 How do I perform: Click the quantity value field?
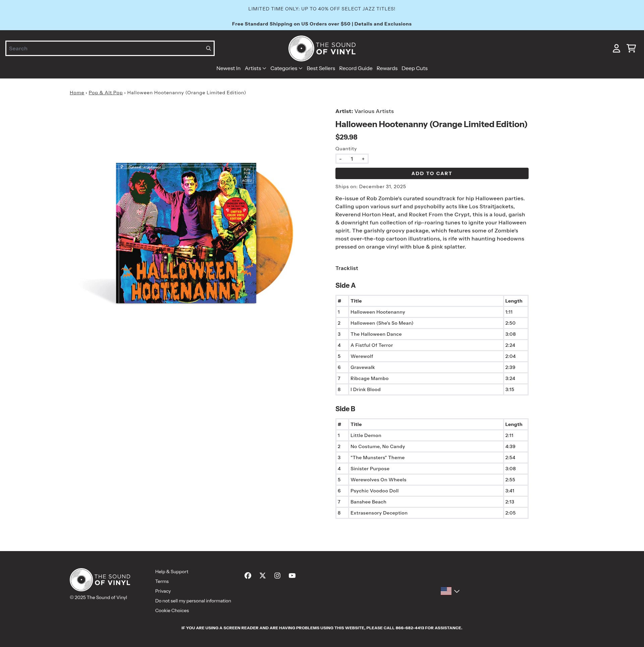coord(352,159)
